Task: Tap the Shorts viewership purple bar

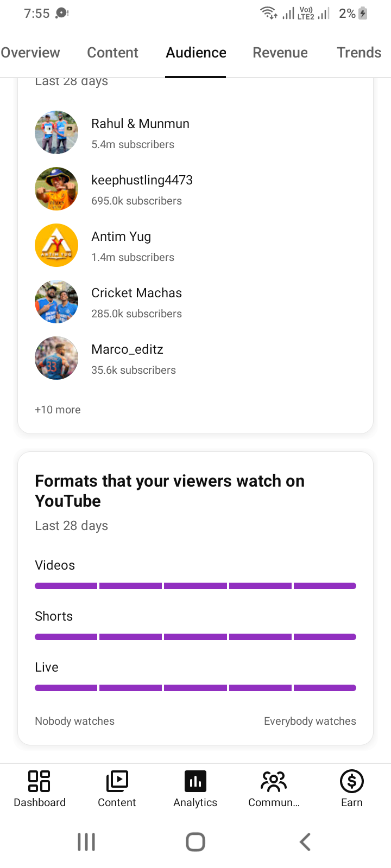Action: 195,637
